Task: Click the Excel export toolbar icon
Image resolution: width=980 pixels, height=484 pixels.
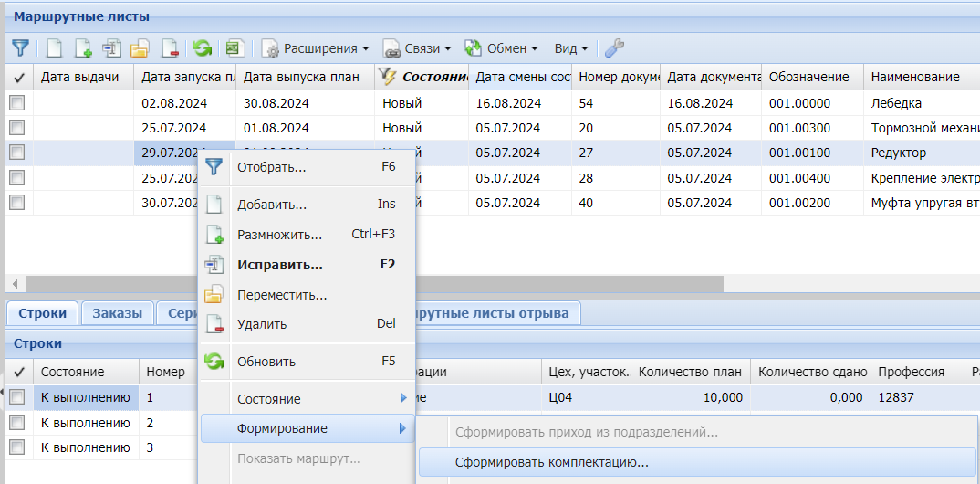Action: (x=234, y=48)
